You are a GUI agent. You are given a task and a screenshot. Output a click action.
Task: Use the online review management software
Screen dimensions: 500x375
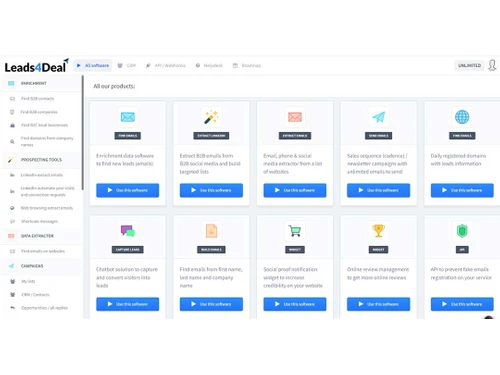378,304
